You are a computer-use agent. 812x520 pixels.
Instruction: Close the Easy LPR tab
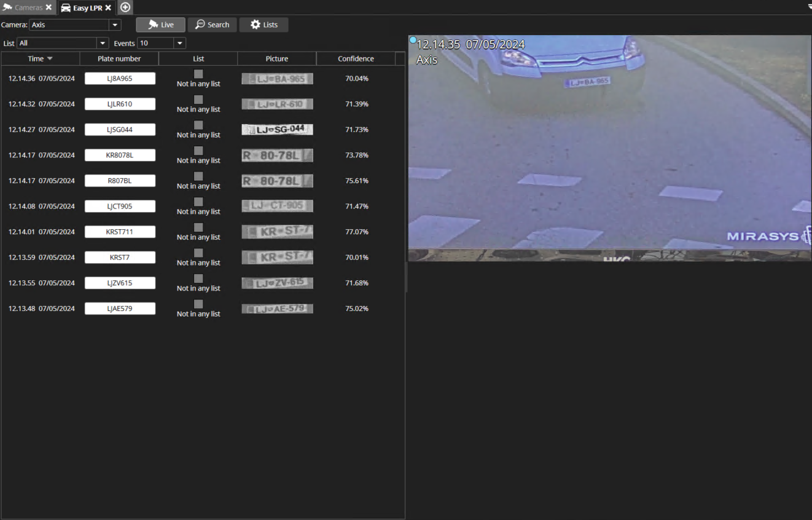pos(108,8)
